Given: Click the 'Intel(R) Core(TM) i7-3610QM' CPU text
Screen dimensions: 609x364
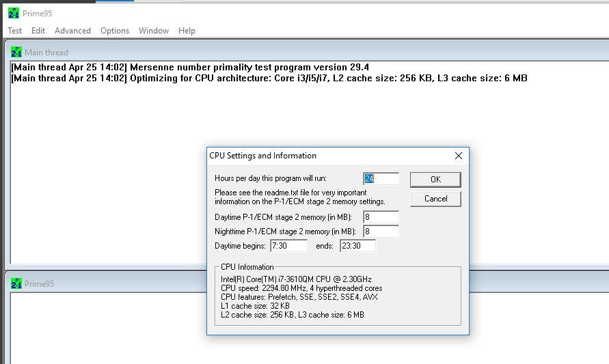Looking at the screenshot, I should 296,279.
